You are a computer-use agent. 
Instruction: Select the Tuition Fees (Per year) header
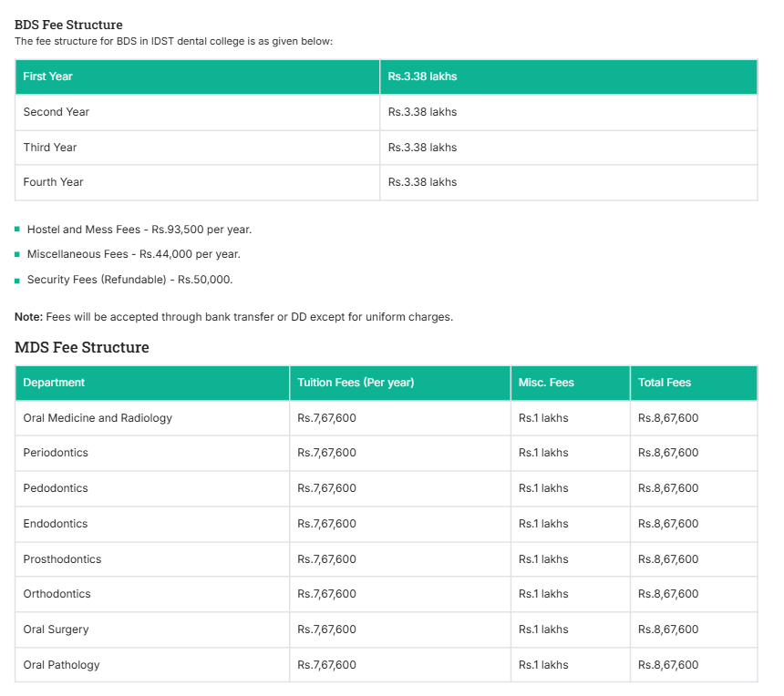[356, 383]
